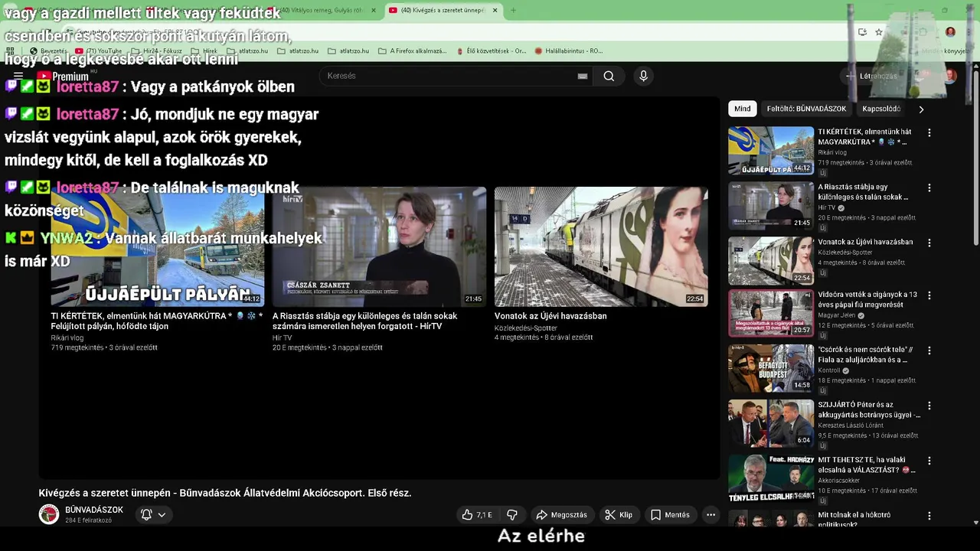Select the Mind filter chip
Viewport: 980px width, 551px height.
[x=743, y=109]
